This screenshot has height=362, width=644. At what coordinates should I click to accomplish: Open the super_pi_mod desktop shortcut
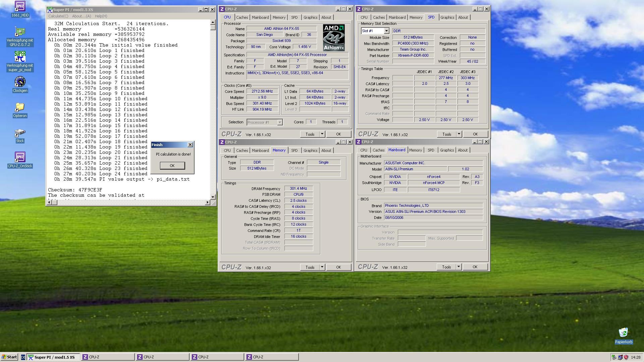coord(20,61)
